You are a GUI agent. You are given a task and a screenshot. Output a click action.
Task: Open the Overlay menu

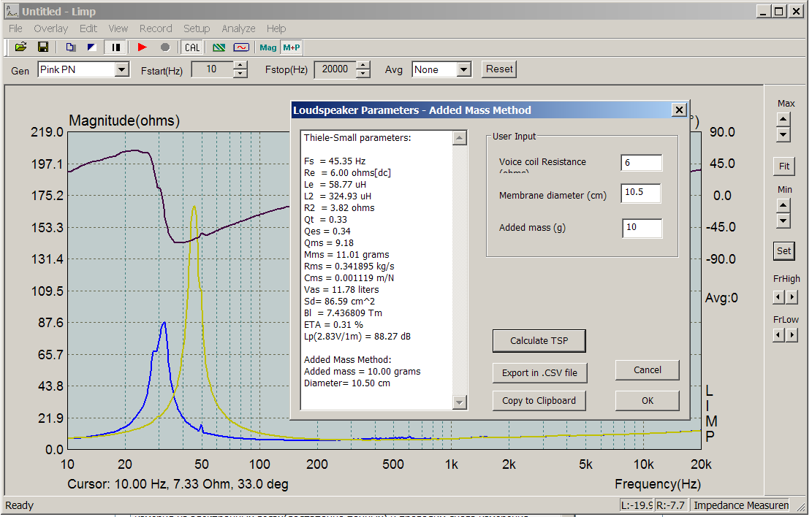pos(50,28)
